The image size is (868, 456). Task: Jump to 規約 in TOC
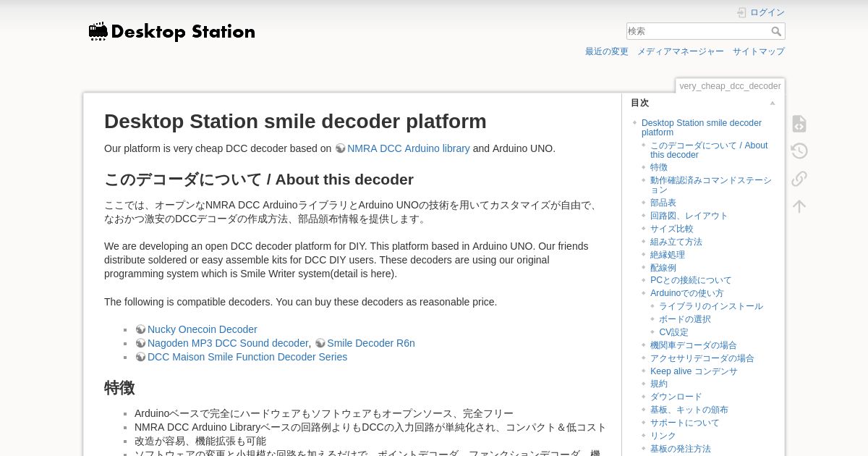pos(659,384)
